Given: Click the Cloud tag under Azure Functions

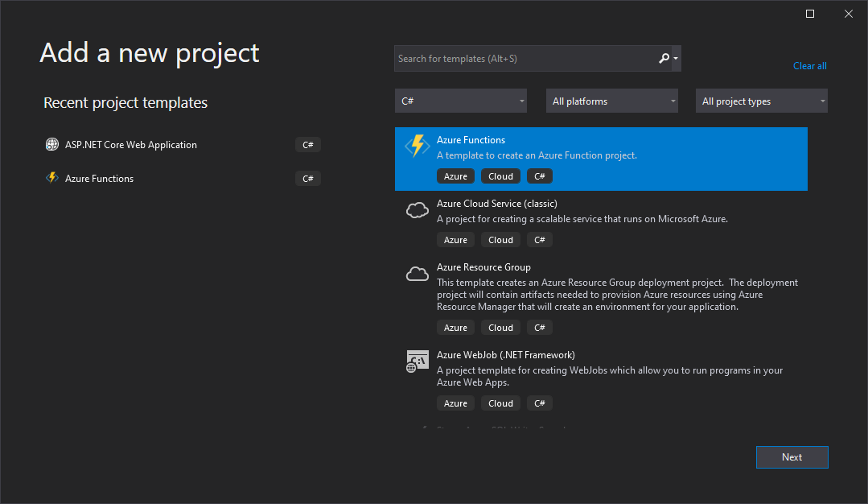Looking at the screenshot, I should click(500, 176).
